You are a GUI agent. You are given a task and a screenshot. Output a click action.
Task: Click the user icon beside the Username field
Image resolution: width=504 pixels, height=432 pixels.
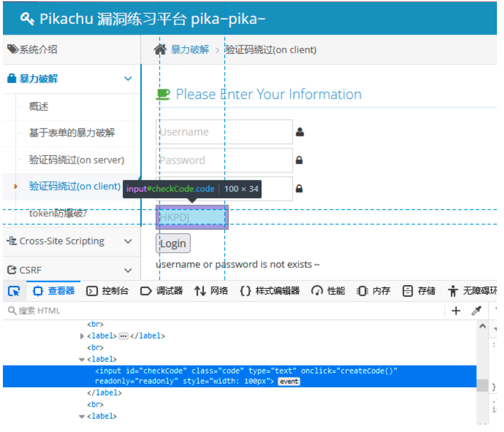coord(300,132)
